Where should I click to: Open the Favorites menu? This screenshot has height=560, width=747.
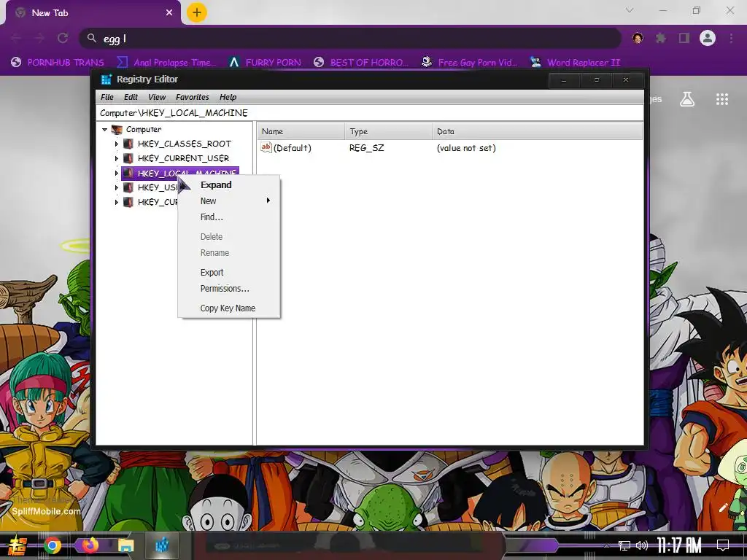pyautogui.click(x=193, y=97)
